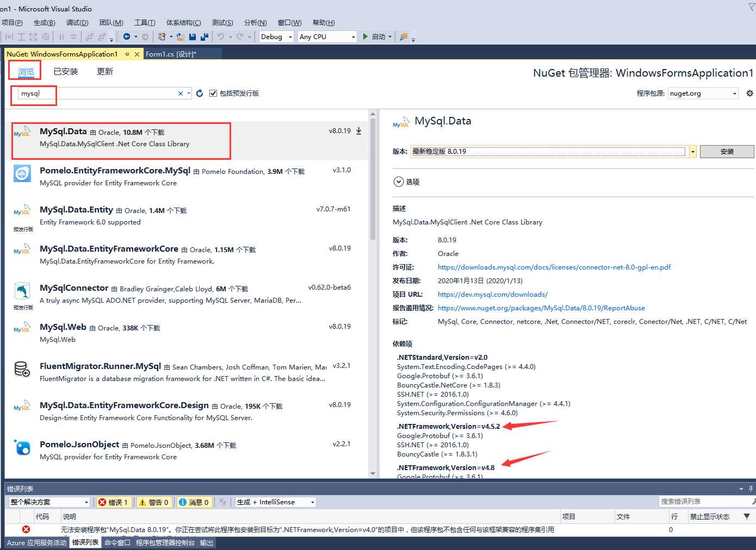This screenshot has width=756, height=550.
Task: Click the clear filters icon in error list
Action: (x=222, y=502)
